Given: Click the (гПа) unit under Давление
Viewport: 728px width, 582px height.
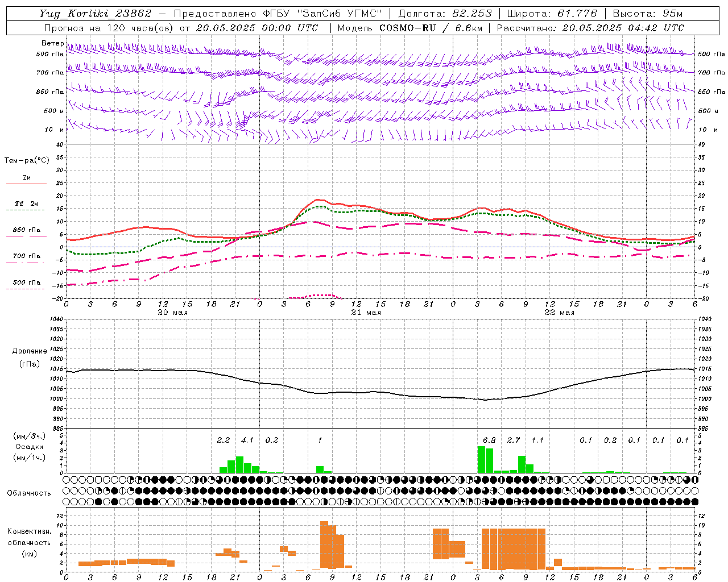Looking at the screenshot, I should [x=30, y=364].
